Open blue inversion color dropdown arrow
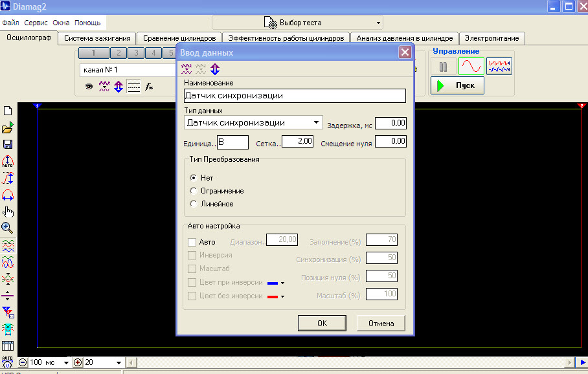 click(283, 283)
